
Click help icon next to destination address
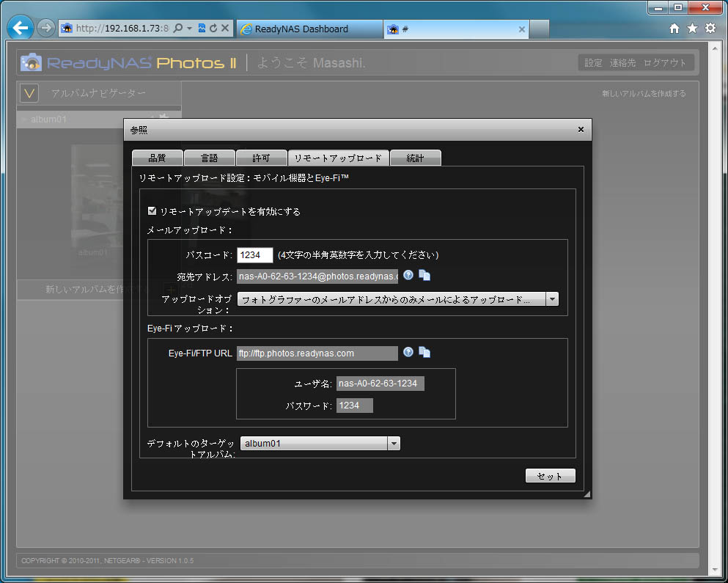click(x=408, y=276)
